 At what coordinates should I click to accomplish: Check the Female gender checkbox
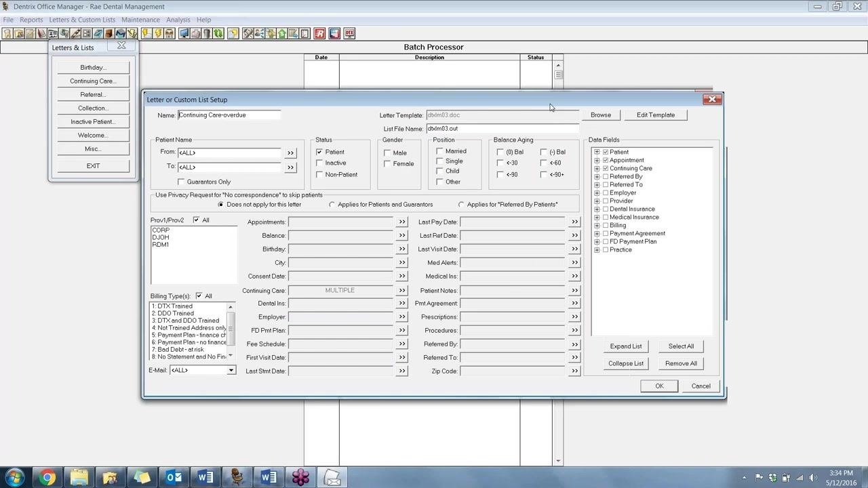(387, 163)
